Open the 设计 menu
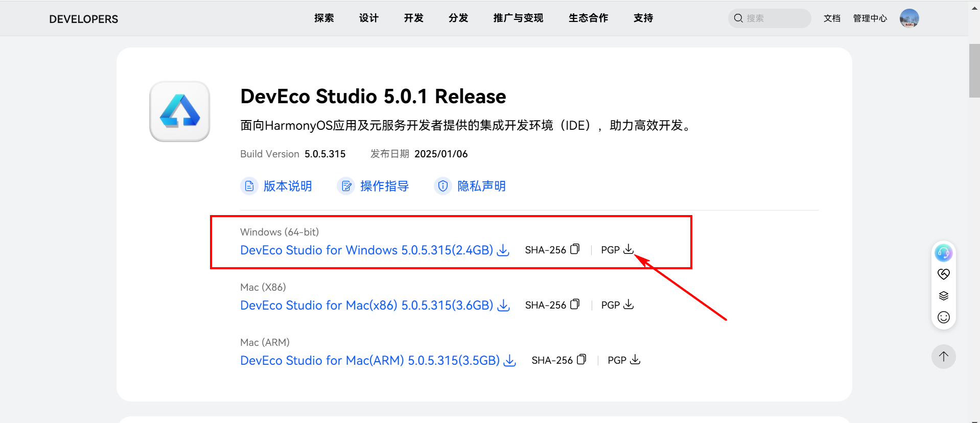 [369, 18]
